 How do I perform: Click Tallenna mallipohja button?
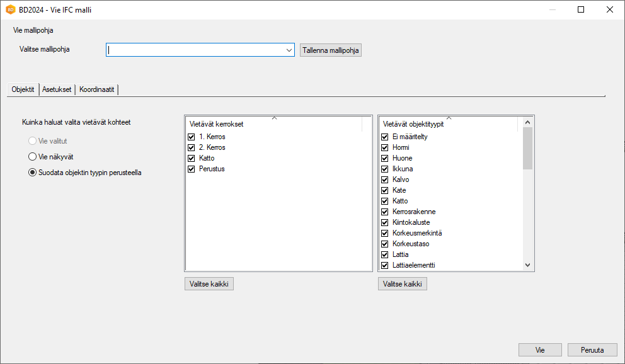click(331, 50)
